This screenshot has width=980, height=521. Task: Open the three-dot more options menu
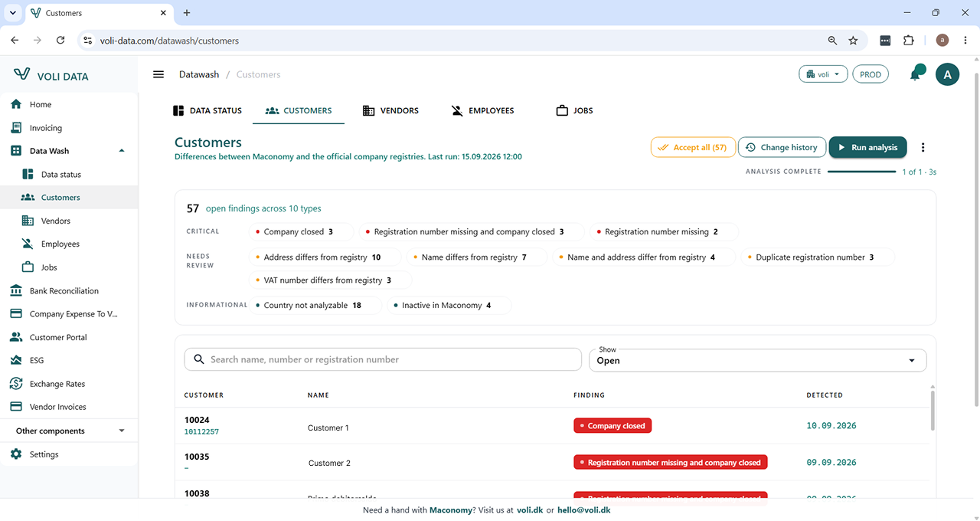pos(923,147)
